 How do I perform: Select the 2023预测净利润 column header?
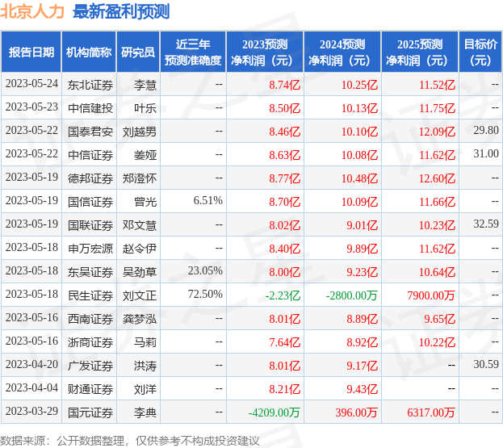tap(265, 52)
